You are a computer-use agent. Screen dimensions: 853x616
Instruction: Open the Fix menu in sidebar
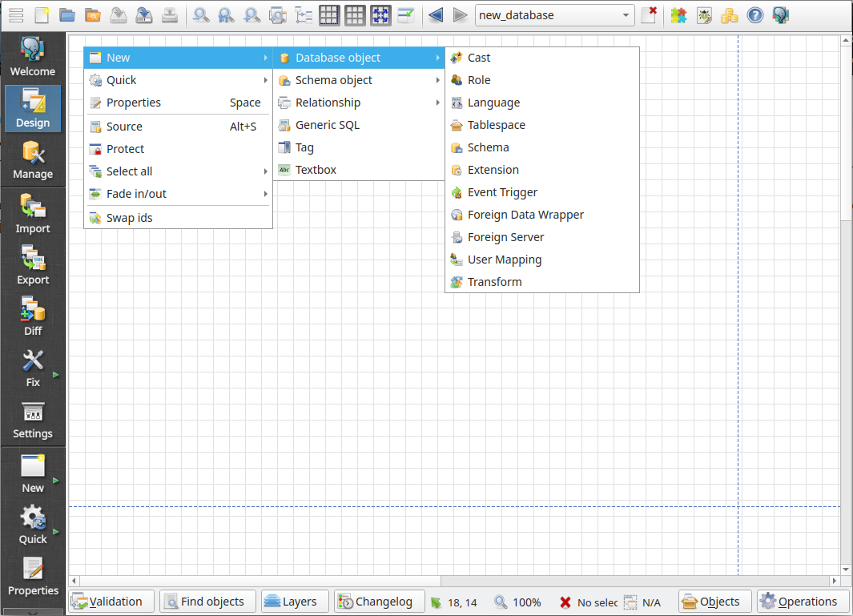coord(33,368)
